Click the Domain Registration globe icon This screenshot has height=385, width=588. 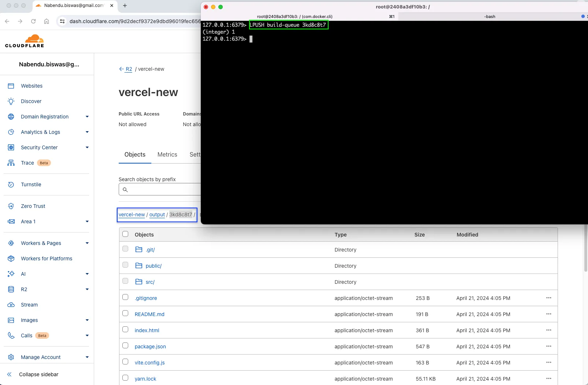coord(11,117)
